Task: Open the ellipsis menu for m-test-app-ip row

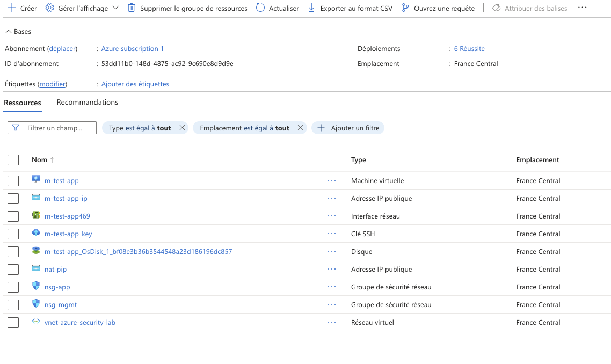Action: (x=332, y=198)
